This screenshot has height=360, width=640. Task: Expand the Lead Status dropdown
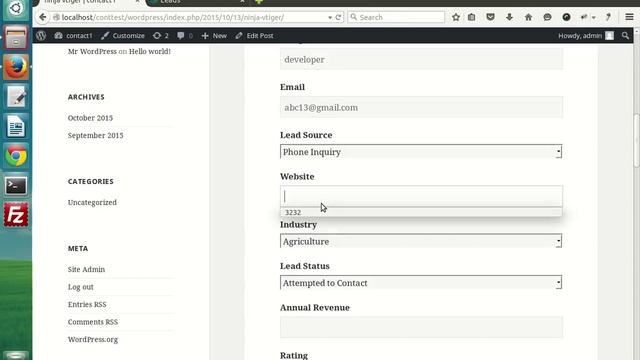pyautogui.click(x=421, y=283)
